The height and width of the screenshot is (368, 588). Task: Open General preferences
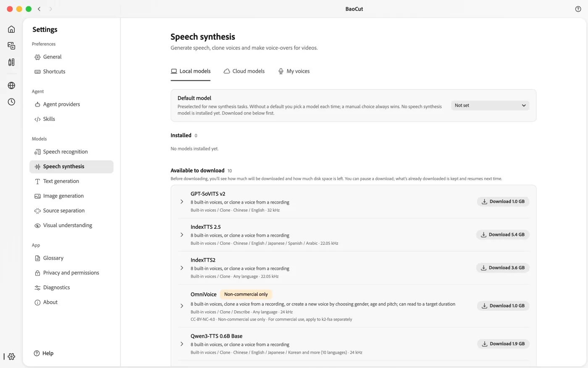71,57
